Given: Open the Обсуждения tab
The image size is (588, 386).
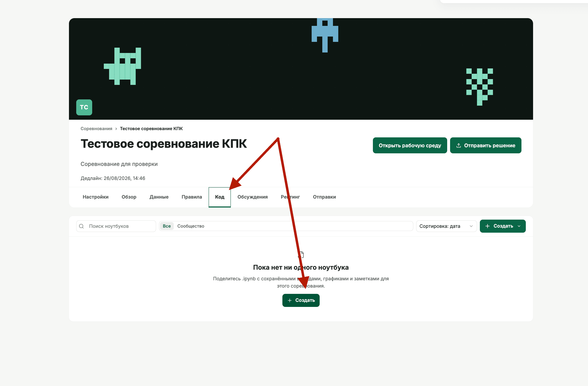Looking at the screenshot, I should (252, 197).
